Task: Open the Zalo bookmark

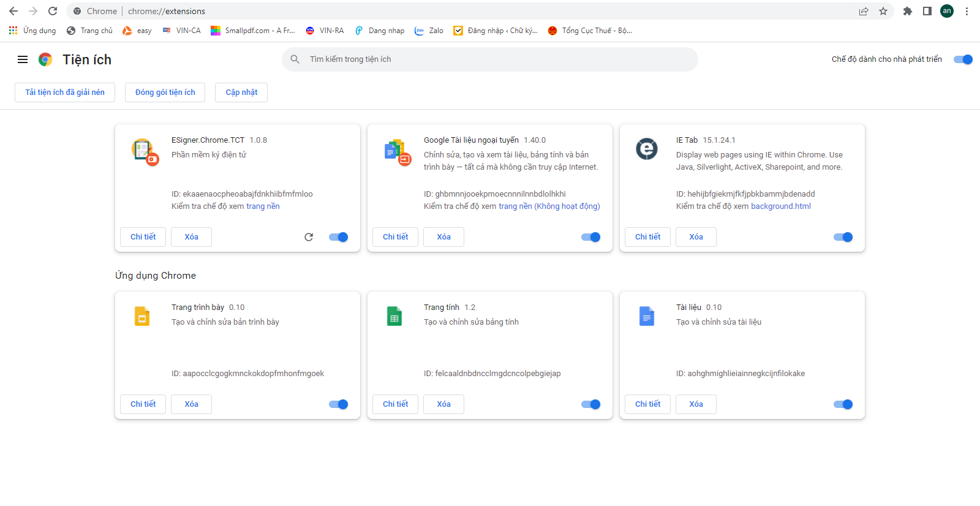Action: [x=429, y=31]
